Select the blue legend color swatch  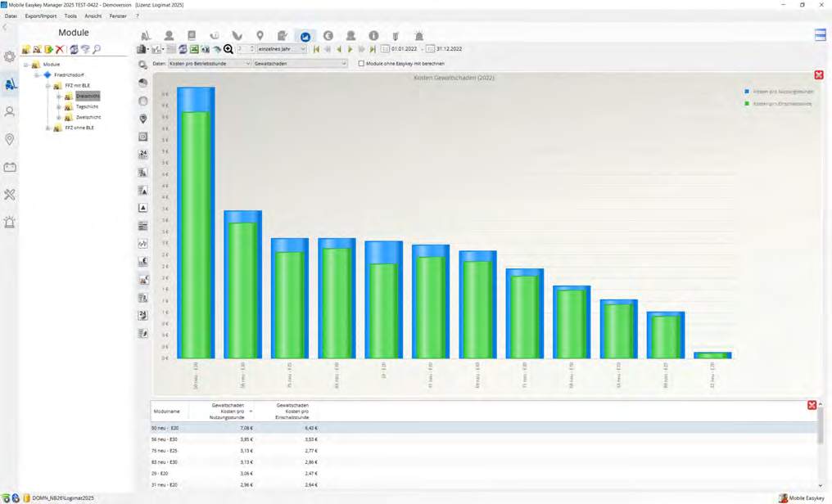click(x=747, y=92)
